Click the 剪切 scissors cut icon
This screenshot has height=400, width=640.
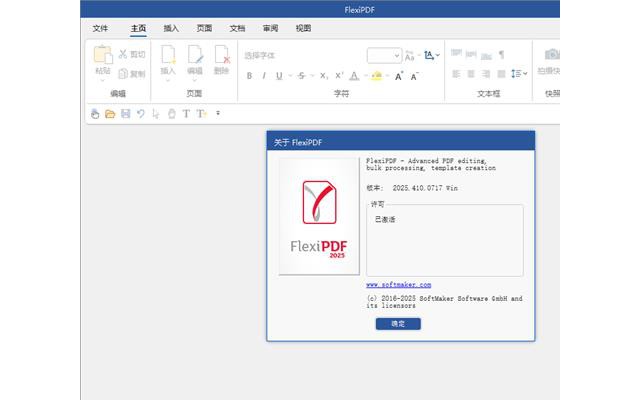pyautogui.click(x=122, y=54)
